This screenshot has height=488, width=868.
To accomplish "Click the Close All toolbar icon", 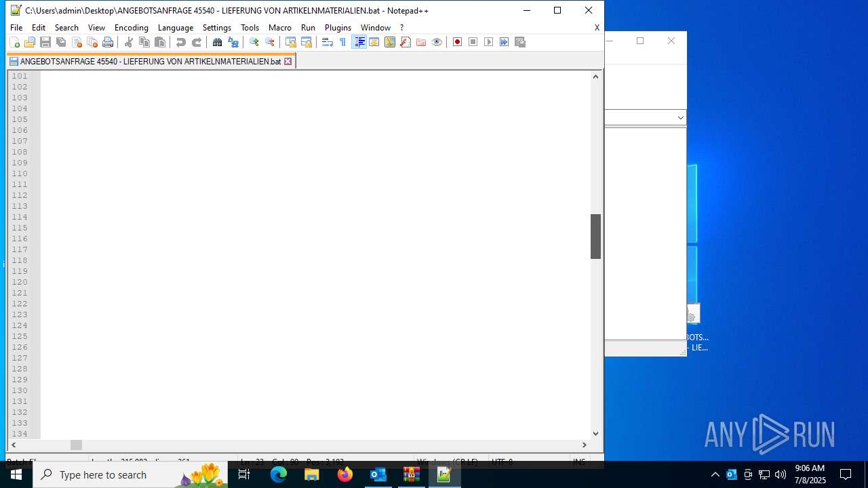I will (x=92, y=42).
